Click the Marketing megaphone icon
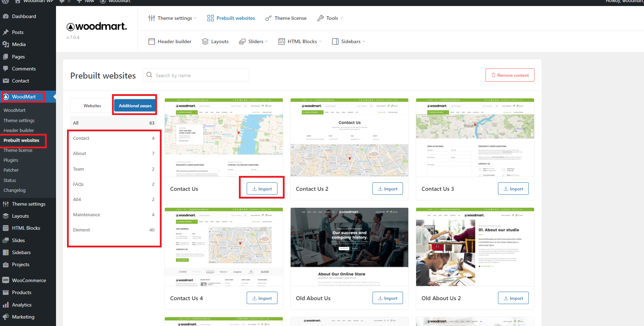This screenshot has width=644, height=326. coord(6,317)
